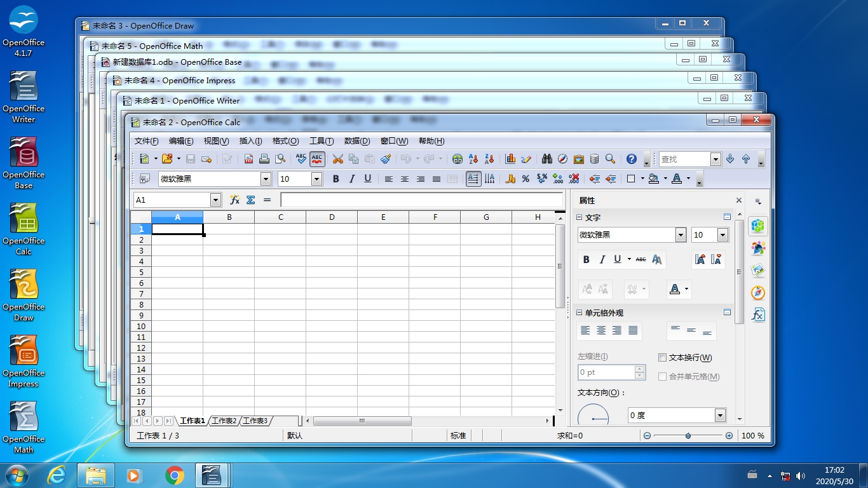The image size is (868, 488).
Task: Click the Export as PDF toolbar icon
Action: pos(248,159)
